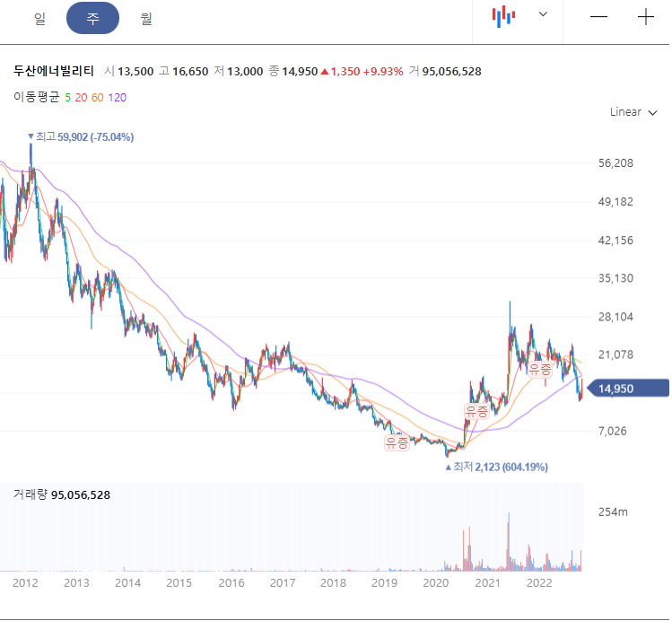This screenshot has height=621, width=672.
Task: Click the 2020 year label
Action: click(x=436, y=582)
